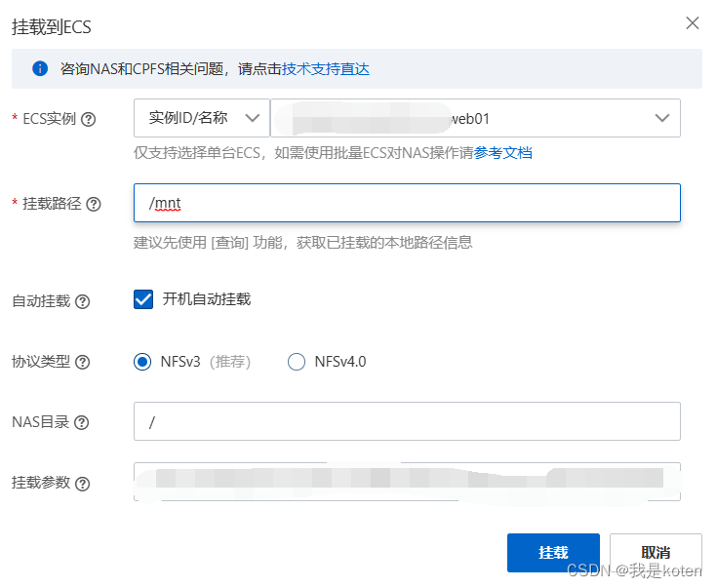Open the 参考文档 link
Image resolution: width=716 pixels, height=588 pixels.
tap(503, 153)
